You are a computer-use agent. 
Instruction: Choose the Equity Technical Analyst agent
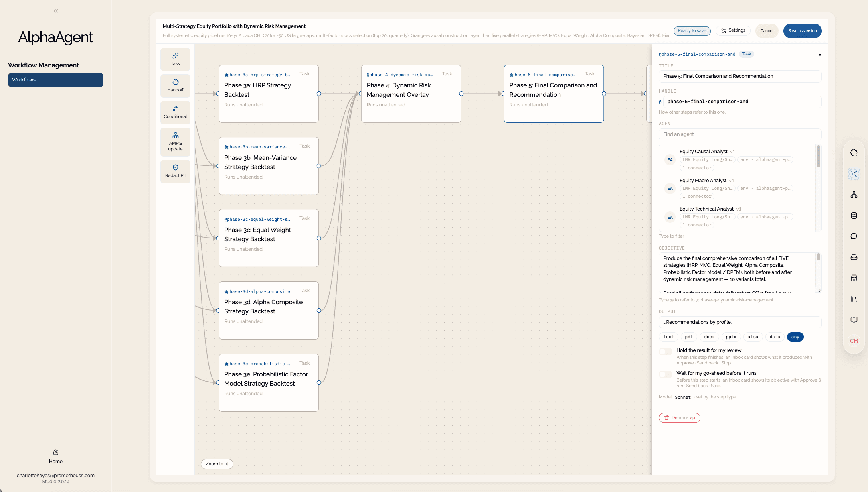point(737,217)
